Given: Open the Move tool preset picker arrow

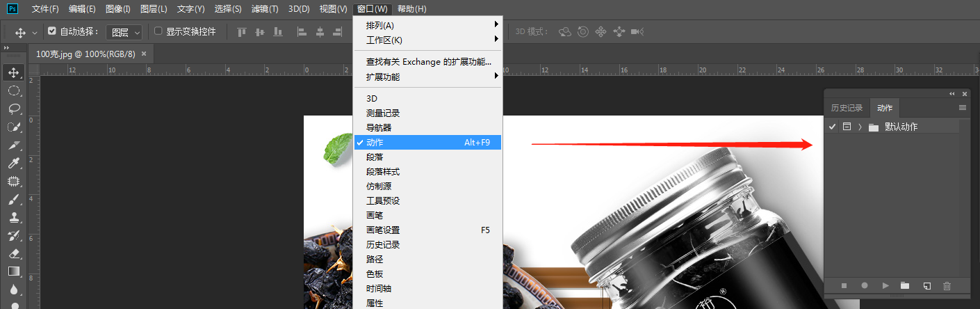Looking at the screenshot, I should [x=35, y=33].
